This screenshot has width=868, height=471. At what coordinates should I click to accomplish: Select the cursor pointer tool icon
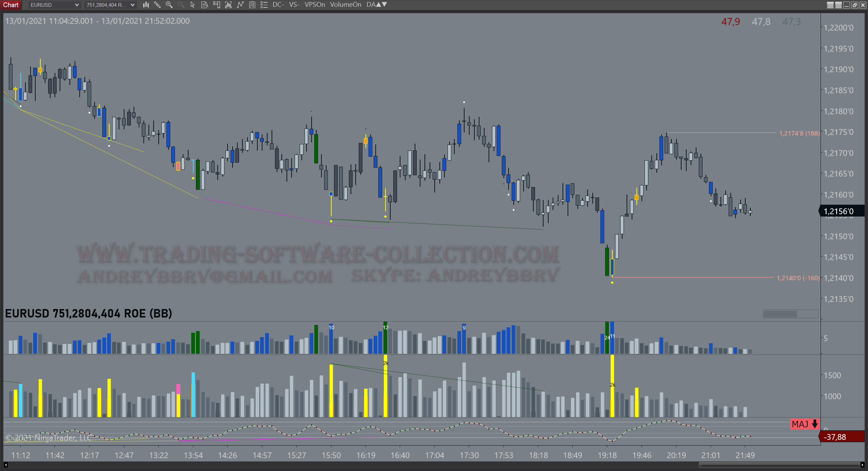193,5
